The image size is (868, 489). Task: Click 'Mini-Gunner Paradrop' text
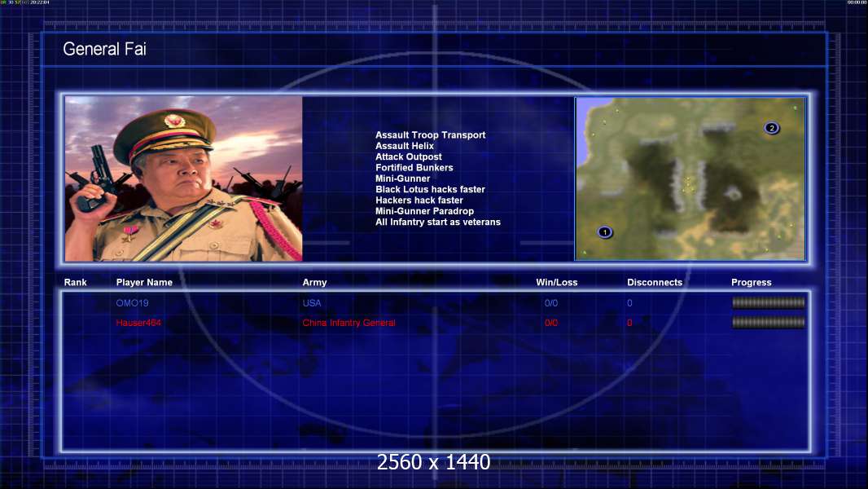424,211
